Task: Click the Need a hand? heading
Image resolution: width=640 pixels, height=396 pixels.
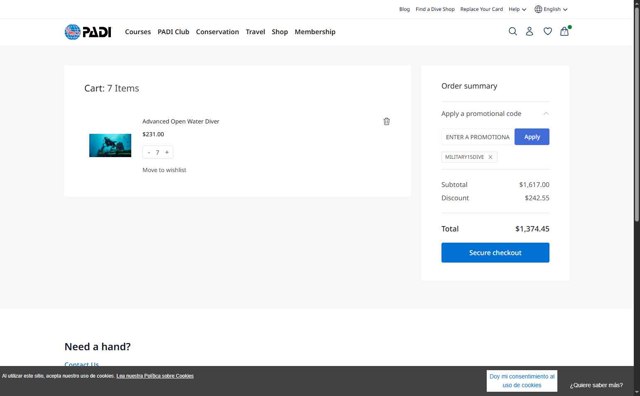Action: pyautogui.click(x=98, y=347)
